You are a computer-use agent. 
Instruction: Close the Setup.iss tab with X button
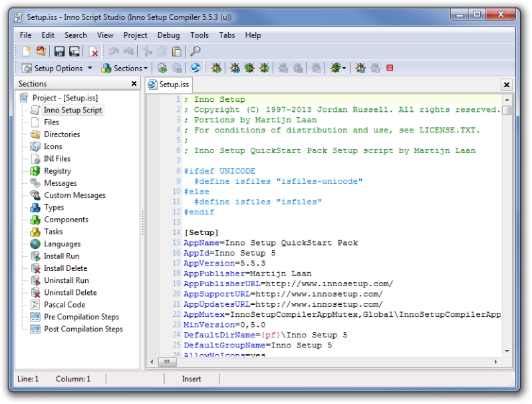click(507, 85)
